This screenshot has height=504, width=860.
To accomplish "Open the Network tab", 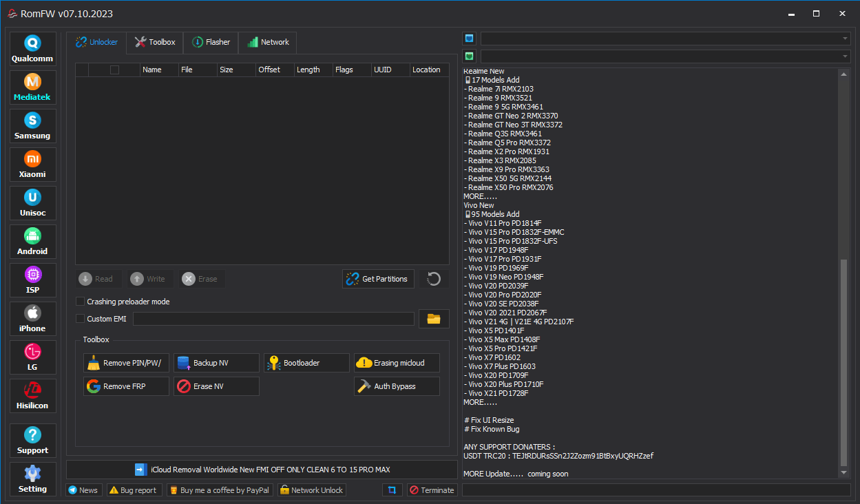I will coord(268,42).
